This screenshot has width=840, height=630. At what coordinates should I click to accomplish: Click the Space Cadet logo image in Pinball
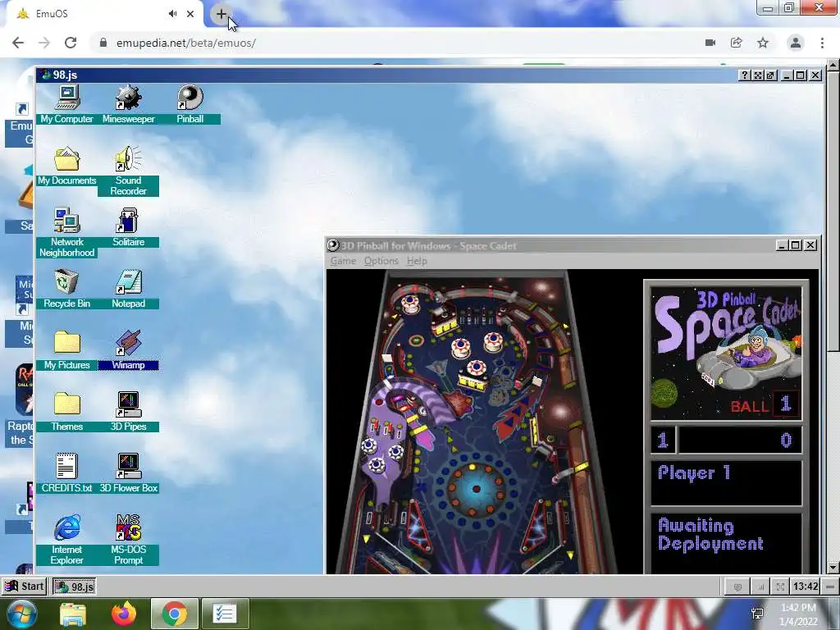726,353
